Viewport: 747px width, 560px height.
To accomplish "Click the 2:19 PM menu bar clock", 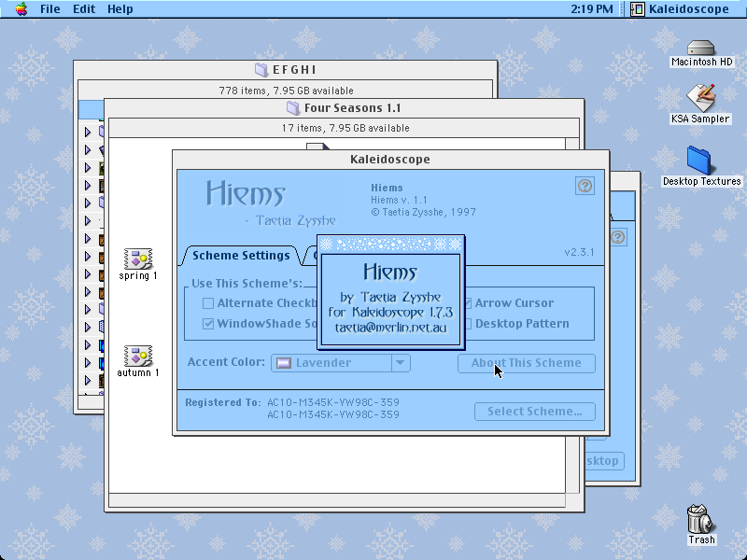I will click(592, 9).
